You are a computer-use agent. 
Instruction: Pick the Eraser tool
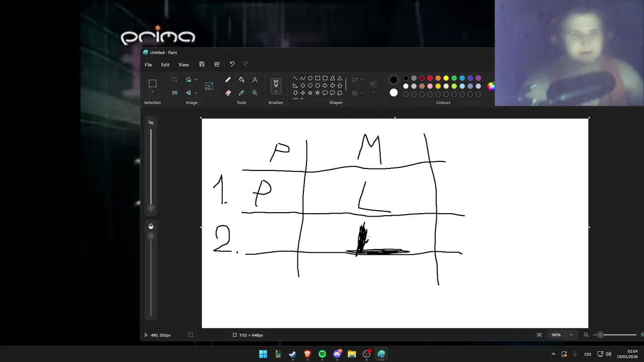228,93
